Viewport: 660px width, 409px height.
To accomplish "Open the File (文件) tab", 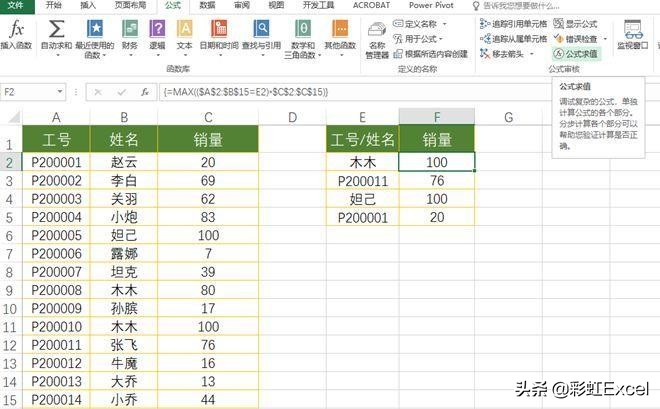I will click(16, 5).
